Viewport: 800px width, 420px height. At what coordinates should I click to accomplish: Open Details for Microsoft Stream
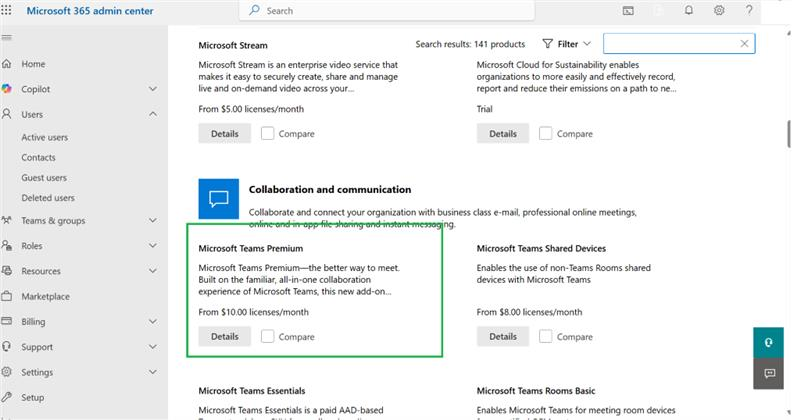(224, 133)
